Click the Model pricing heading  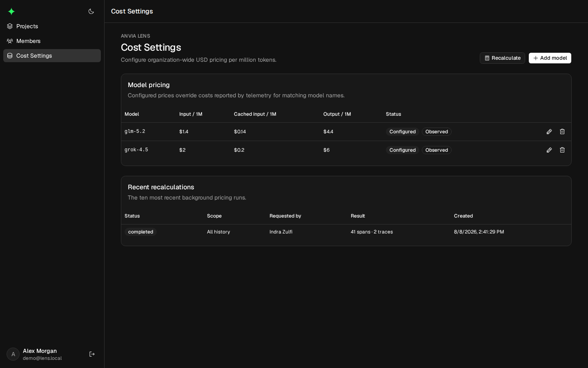tap(149, 85)
